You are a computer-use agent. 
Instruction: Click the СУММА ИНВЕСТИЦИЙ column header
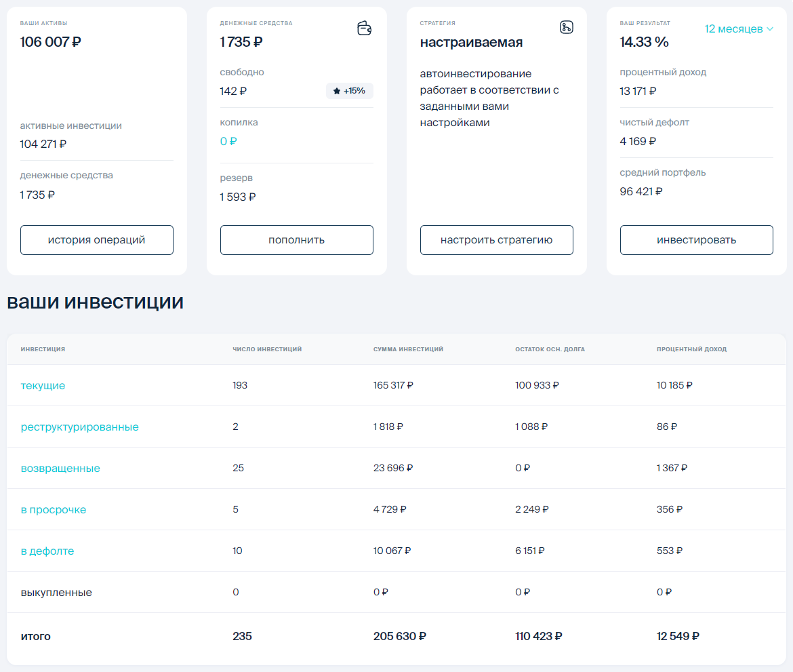407,349
